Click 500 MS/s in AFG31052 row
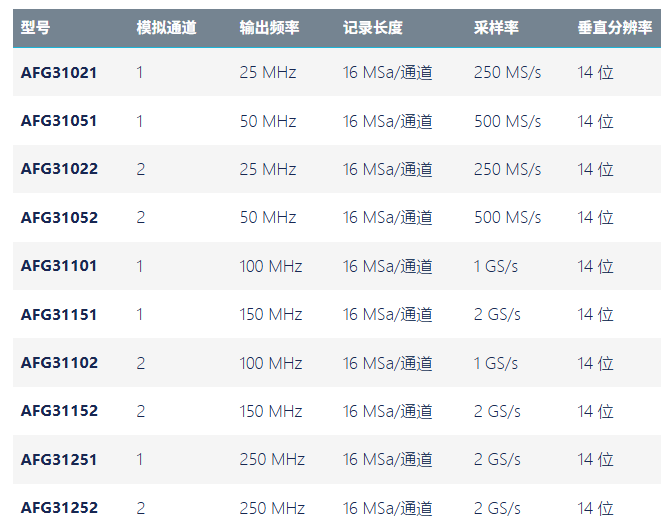This screenshot has height=531, width=661. click(x=508, y=217)
